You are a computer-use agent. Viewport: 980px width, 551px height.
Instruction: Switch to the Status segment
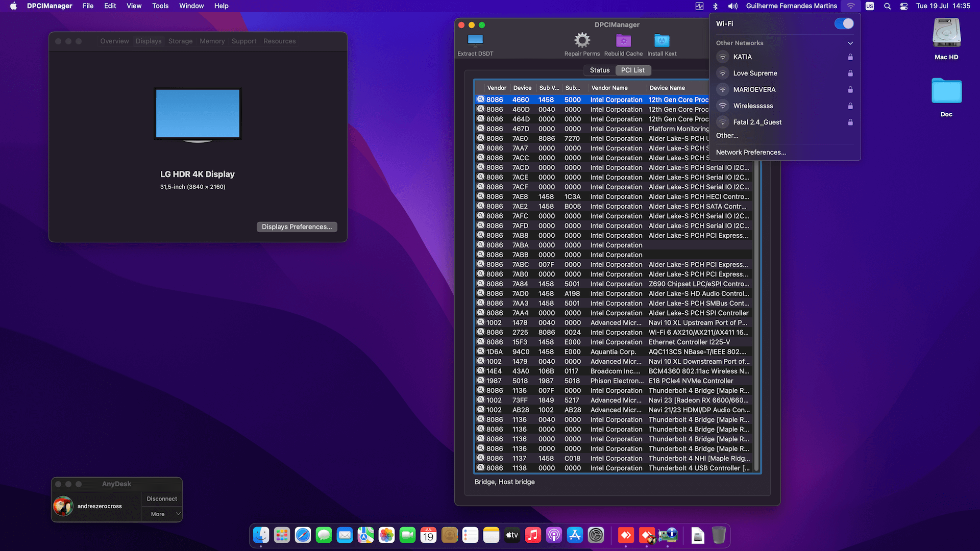[x=599, y=70]
